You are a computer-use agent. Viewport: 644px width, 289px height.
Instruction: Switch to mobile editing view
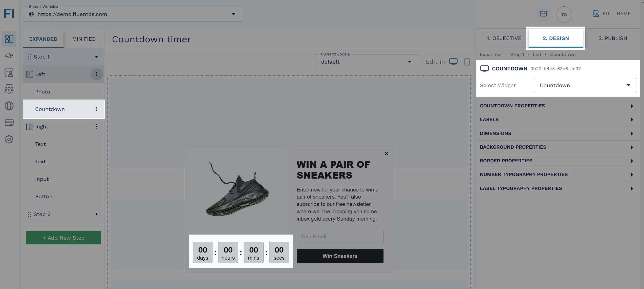(467, 62)
